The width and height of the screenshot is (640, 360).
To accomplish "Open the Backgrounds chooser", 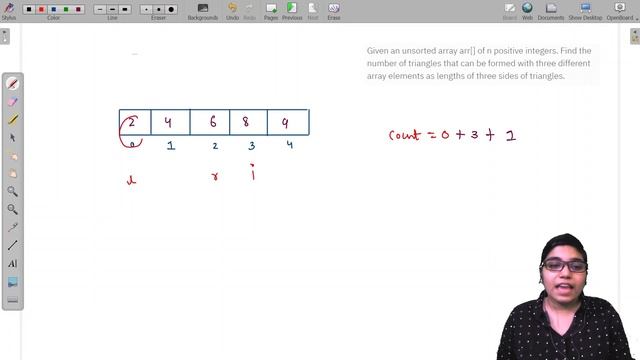I will (x=202, y=11).
